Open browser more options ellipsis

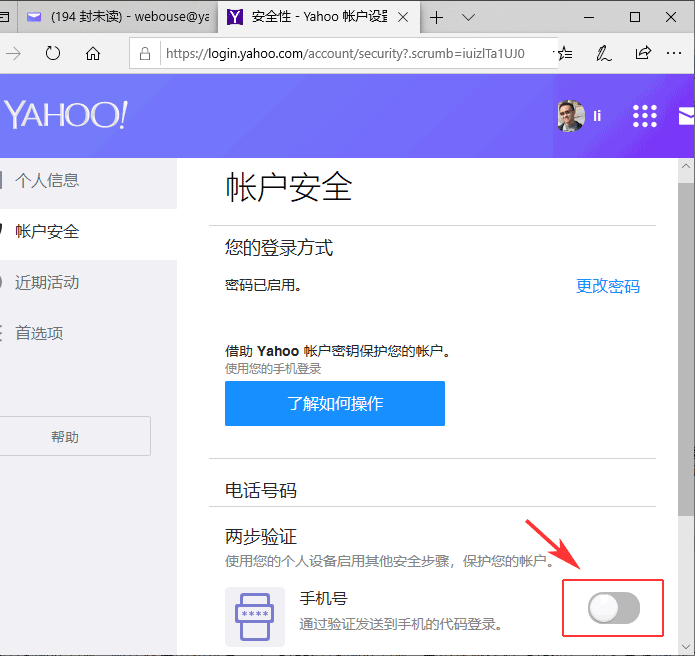click(x=674, y=53)
